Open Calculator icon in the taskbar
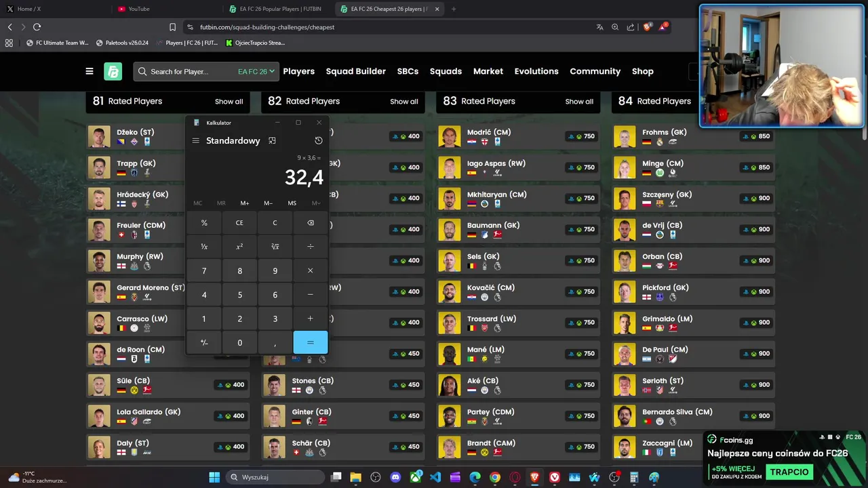Image resolution: width=868 pixels, height=488 pixels. (635, 477)
